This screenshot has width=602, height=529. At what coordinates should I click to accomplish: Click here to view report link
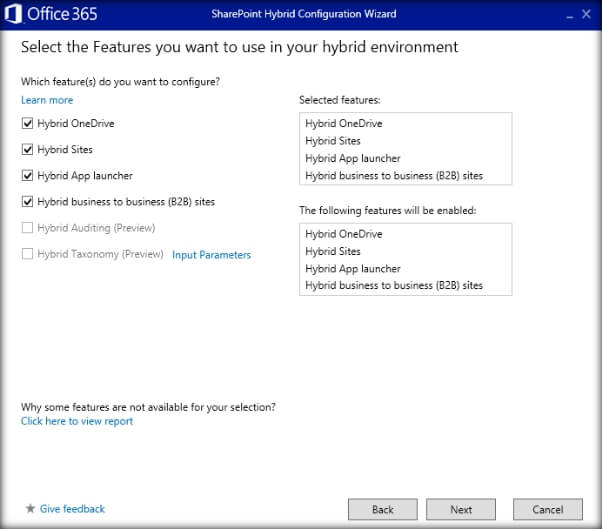coord(77,422)
